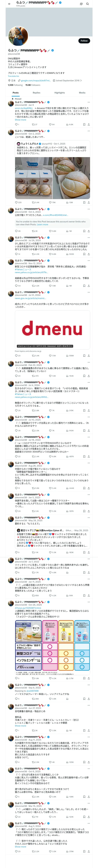
Task: Expand pinned post with Show more
Action: [x=20, y=120]
